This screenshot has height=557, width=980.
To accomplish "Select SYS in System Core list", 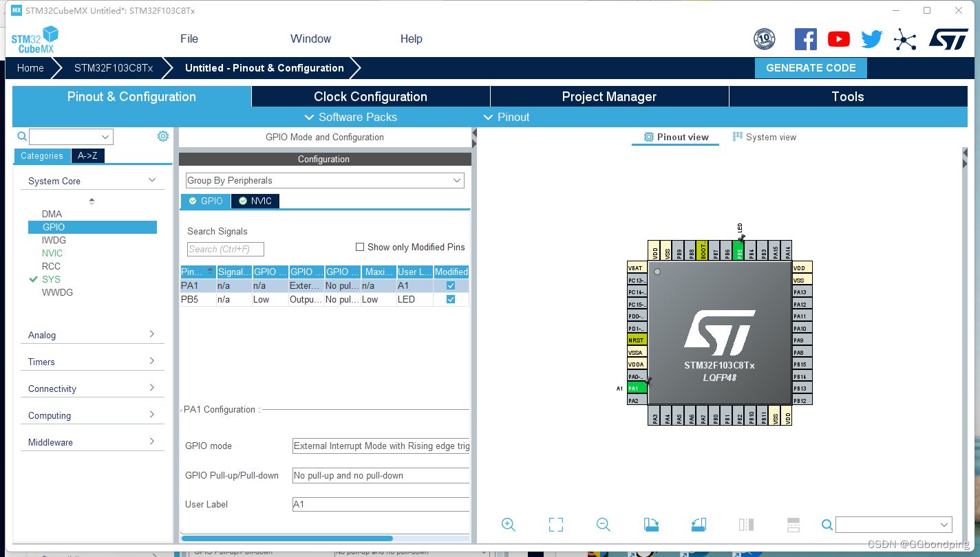I will (x=51, y=279).
